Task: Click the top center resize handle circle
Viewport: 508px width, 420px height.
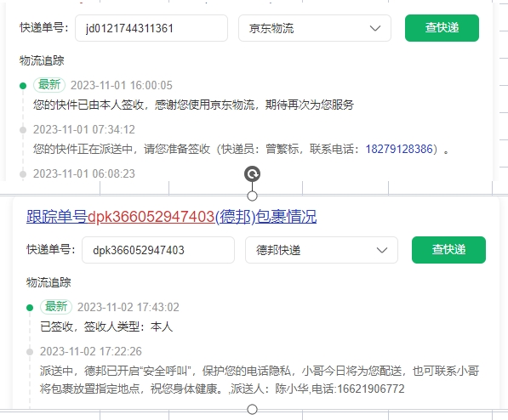Action: [x=252, y=196]
